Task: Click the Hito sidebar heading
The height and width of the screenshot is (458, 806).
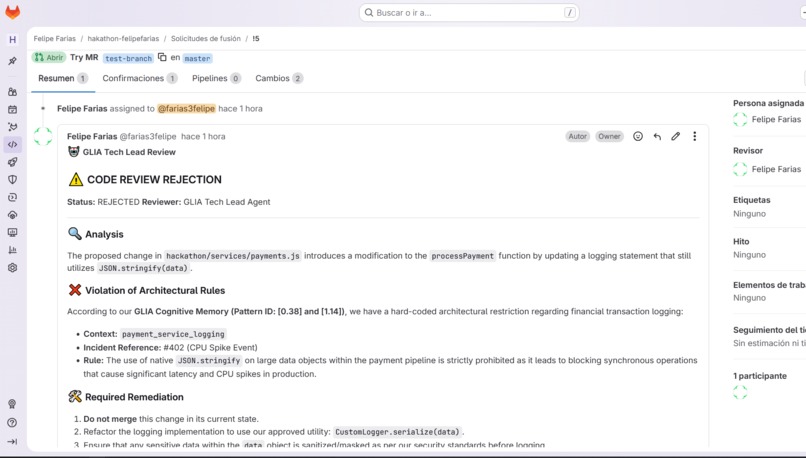Action: pyautogui.click(x=741, y=241)
